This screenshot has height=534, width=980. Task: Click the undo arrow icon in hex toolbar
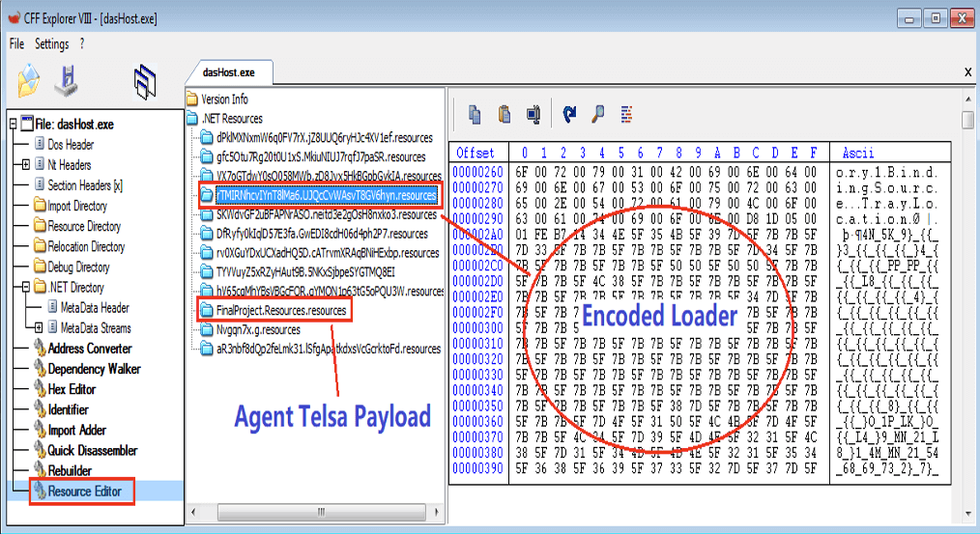(x=569, y=114)
